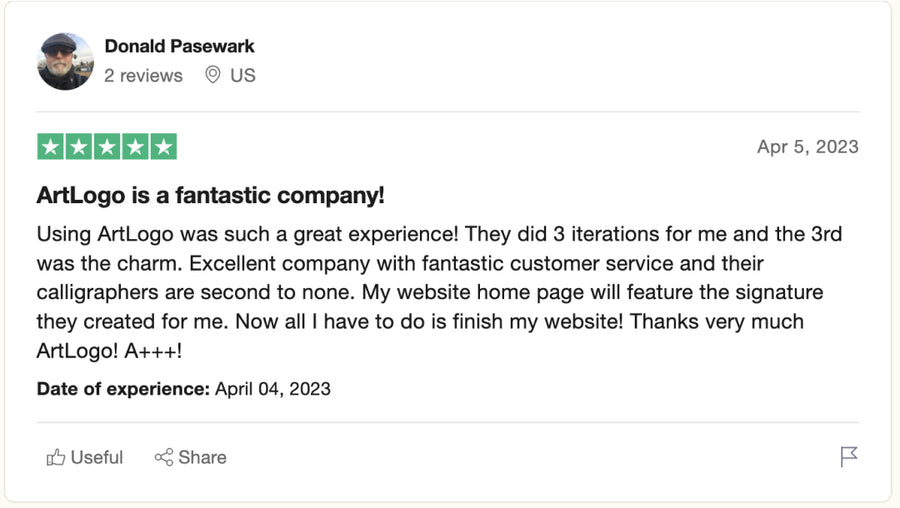Viewport: 900px width, 508px height.
Task: Select the third green rating star
Action: coord(107,147)
